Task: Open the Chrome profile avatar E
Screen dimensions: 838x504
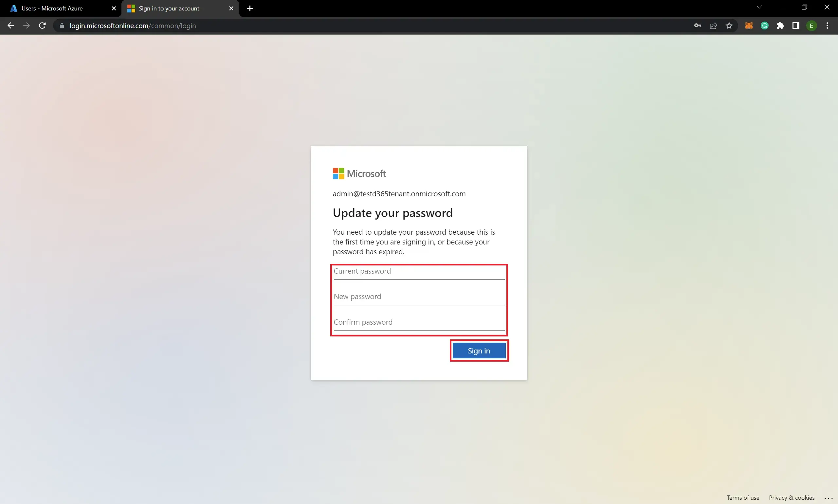Action: tap(811, 26)
